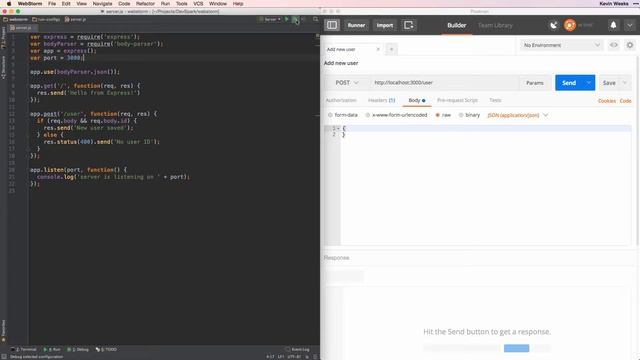Open TODO tool window in WebStorm
The height and width of the screenshot is (360, 640).
pos(106,349)
